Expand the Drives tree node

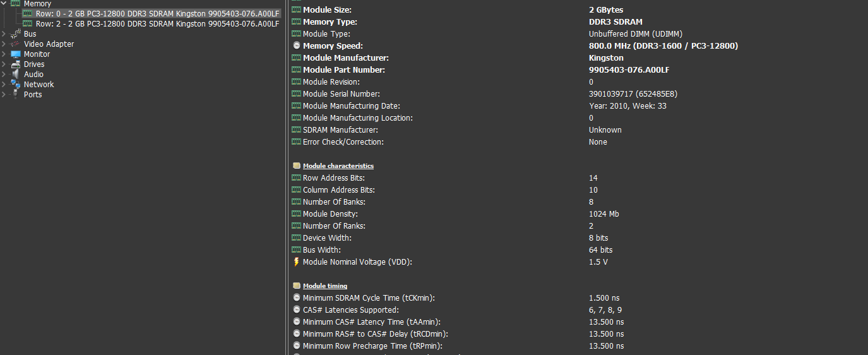coord(4,64)
